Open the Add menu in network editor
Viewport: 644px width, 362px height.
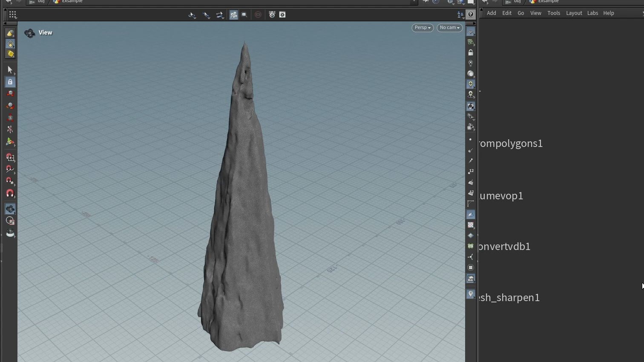(491, 13)
